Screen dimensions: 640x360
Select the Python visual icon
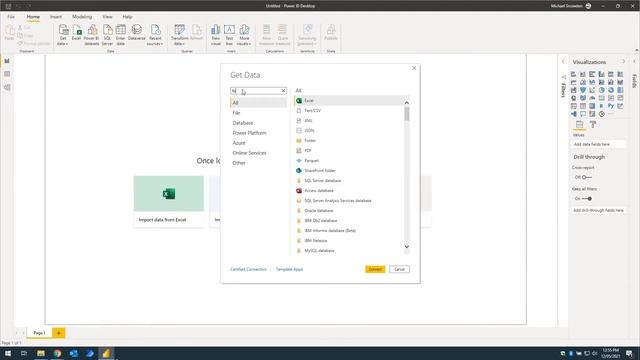611,106
